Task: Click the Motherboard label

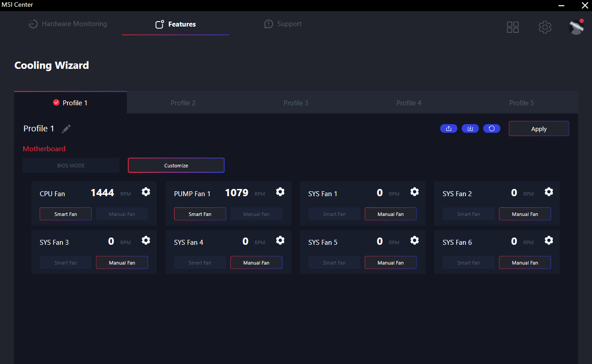Action: pos(44,148)
